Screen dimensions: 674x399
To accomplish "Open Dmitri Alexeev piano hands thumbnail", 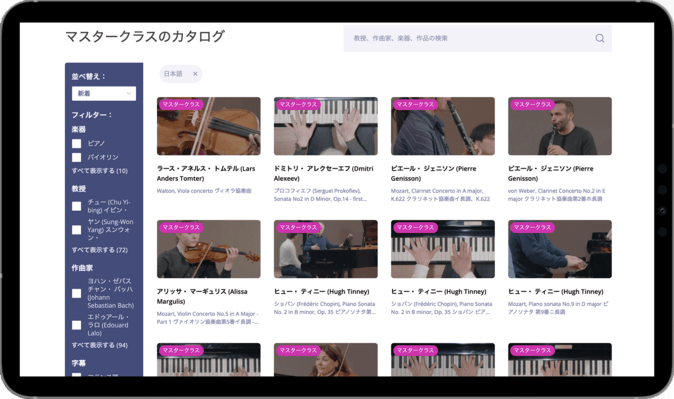I will coord(326,126).
